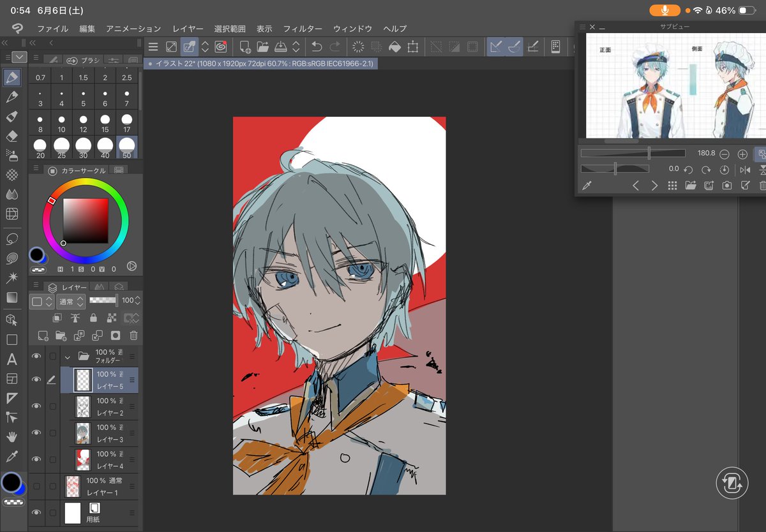
Task: Select the Operation object cube tool
Action: (x=12, y=319)
